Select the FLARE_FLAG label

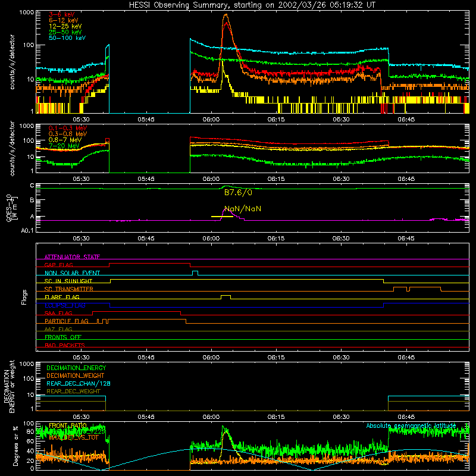pos(62,297)
